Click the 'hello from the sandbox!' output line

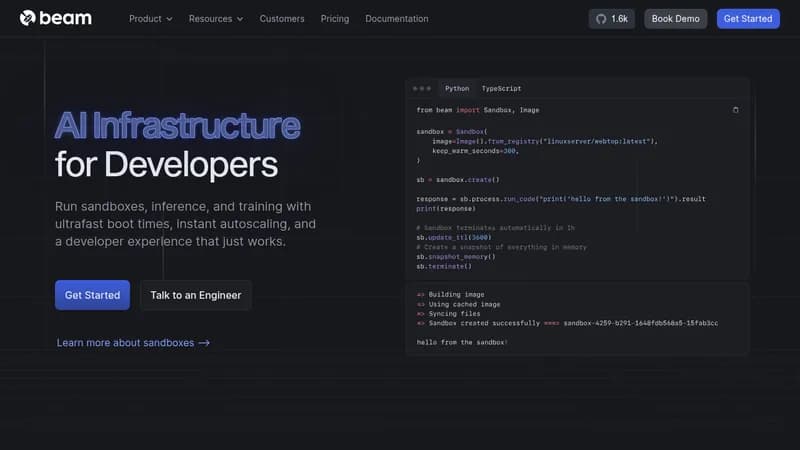tap(462, 342)
